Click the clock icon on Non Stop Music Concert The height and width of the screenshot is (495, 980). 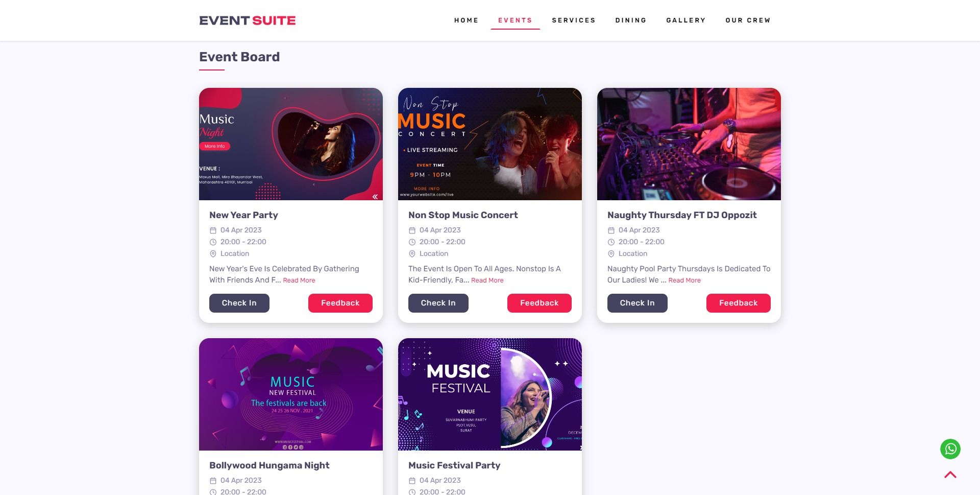coord(412,242)
